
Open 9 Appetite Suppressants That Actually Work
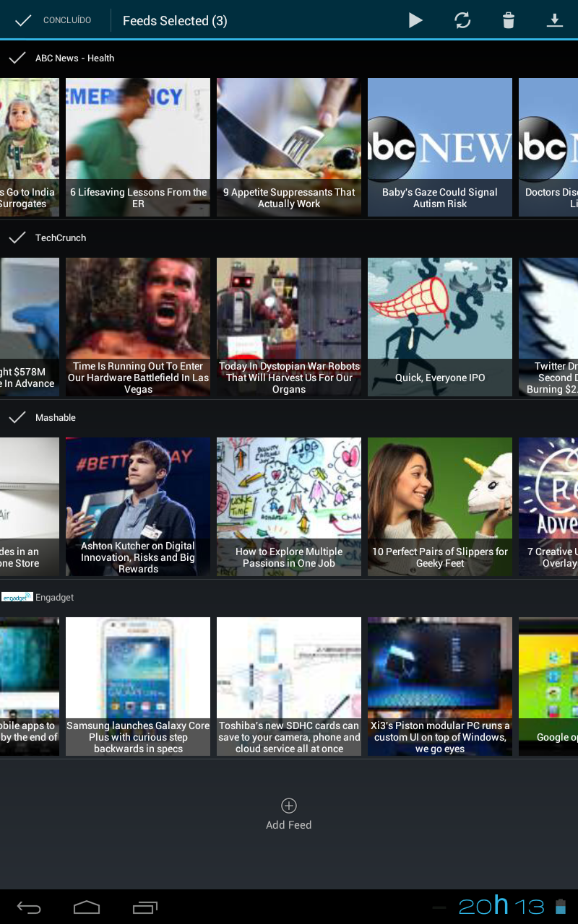point(289,147)
